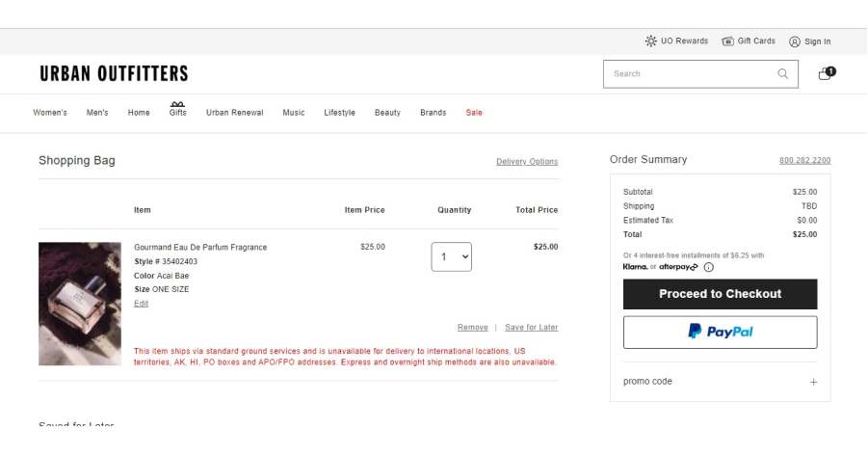Click the Sign In user icon
Viewport: 868px width, 454px height.
click(x=795, y=41)
